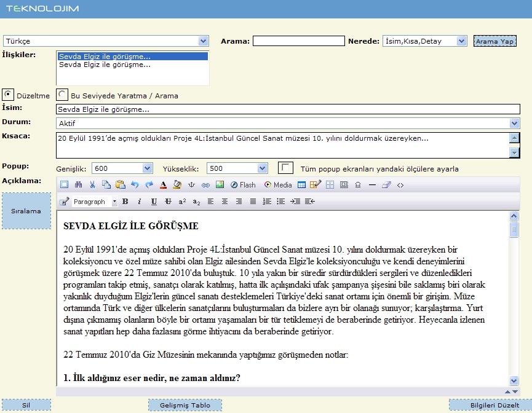Viewport: 532px width, 413px height.
Task: Select the Düzeltme radio button
Action: click(8, 95)
